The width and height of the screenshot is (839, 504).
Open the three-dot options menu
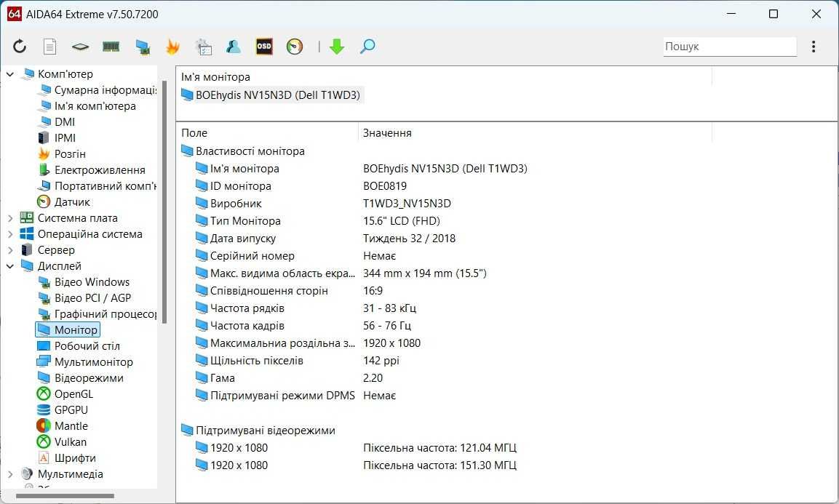[814, 47]
